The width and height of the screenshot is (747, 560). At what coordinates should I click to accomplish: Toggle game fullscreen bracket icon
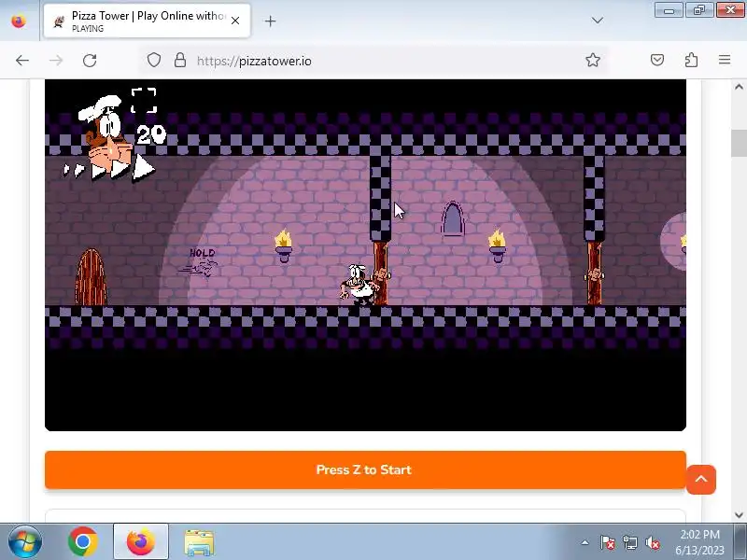[144, 101]
